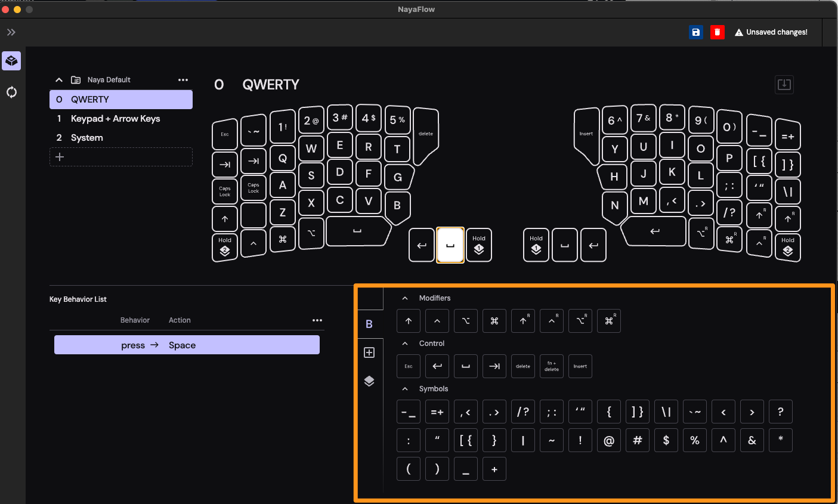This screenshot has width=838, height=504.
Task: Open the layers tab icon in key picker
Action: pos(369,381)
